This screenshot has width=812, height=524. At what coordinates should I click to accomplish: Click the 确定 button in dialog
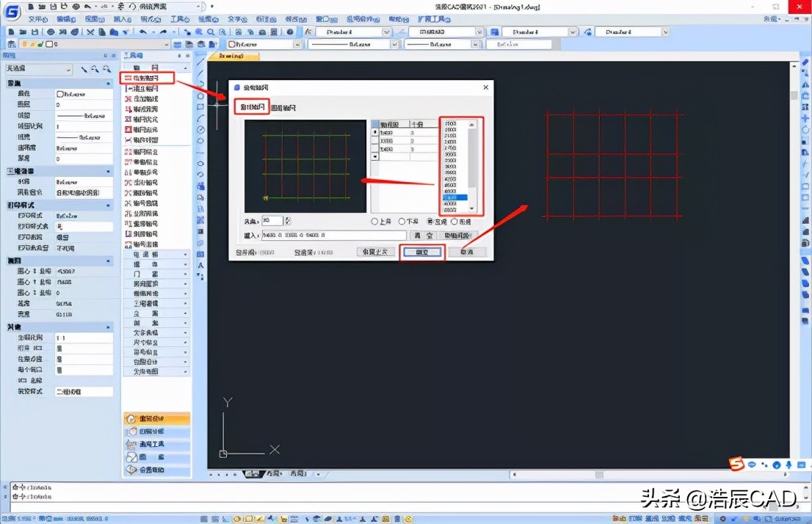tap(422, 252)
